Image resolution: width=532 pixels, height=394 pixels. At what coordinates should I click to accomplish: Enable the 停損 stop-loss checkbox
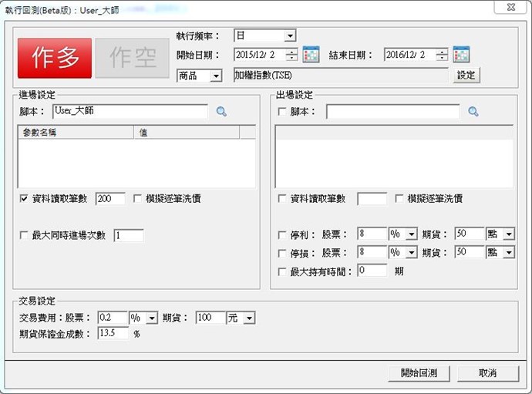point(282,253)
